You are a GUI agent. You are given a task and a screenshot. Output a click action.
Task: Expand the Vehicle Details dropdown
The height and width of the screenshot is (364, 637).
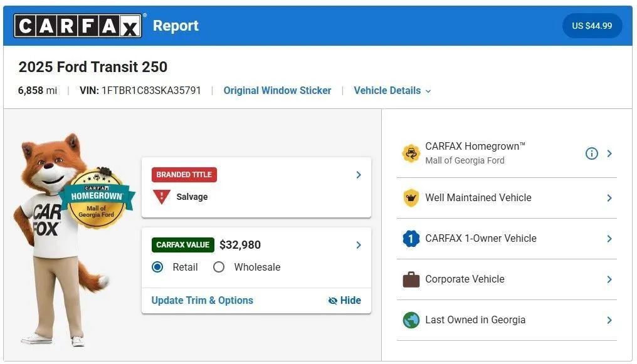click(392, 90)
